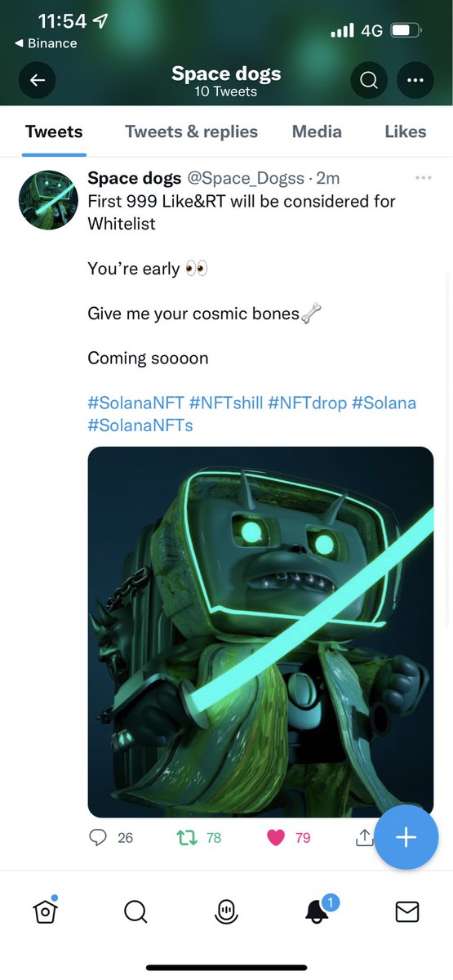
Task: Open the #SolanaNFT hashtag link
Action: coord(135,403)
